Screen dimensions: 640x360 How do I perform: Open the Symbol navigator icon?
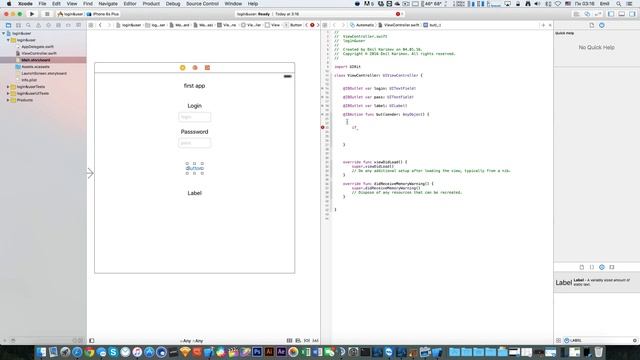tap(18, 25)
